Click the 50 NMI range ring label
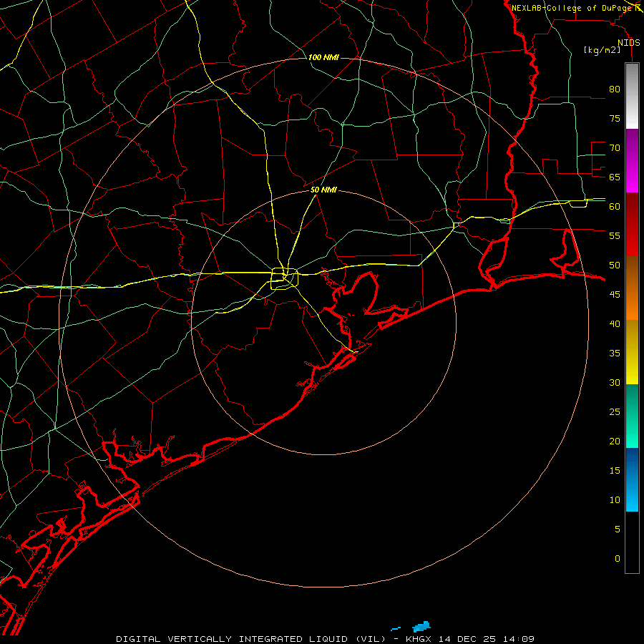The height and width of the screenshot is (644, 644). (x=323, y=190)
